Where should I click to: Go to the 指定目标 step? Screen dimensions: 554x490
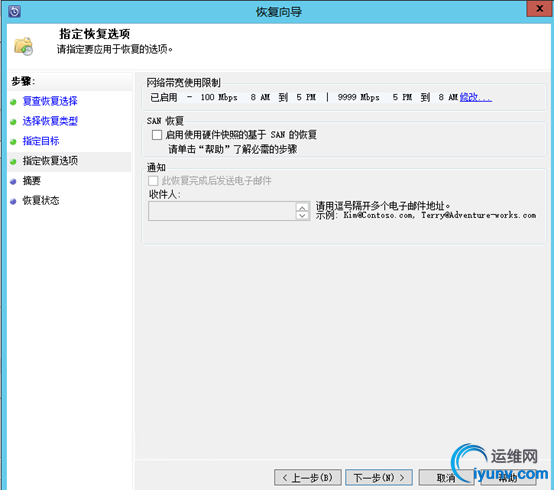(x=41, y=141)
